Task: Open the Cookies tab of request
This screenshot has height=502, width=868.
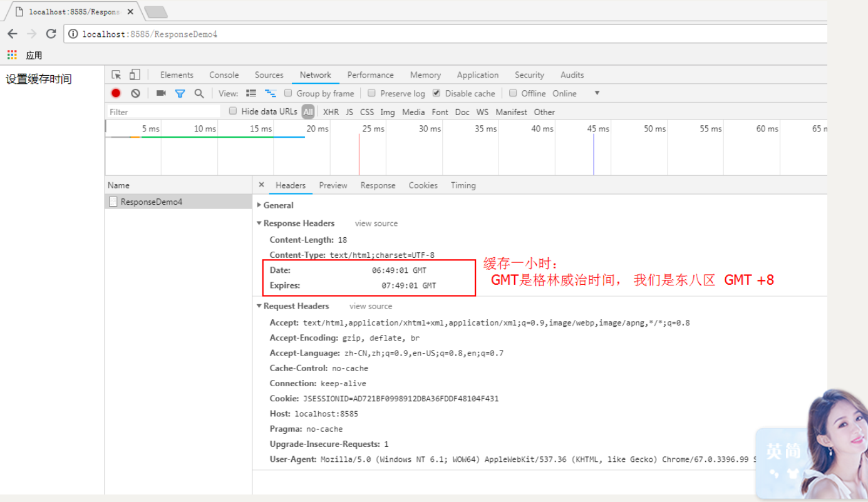Action: coord(423,185)
